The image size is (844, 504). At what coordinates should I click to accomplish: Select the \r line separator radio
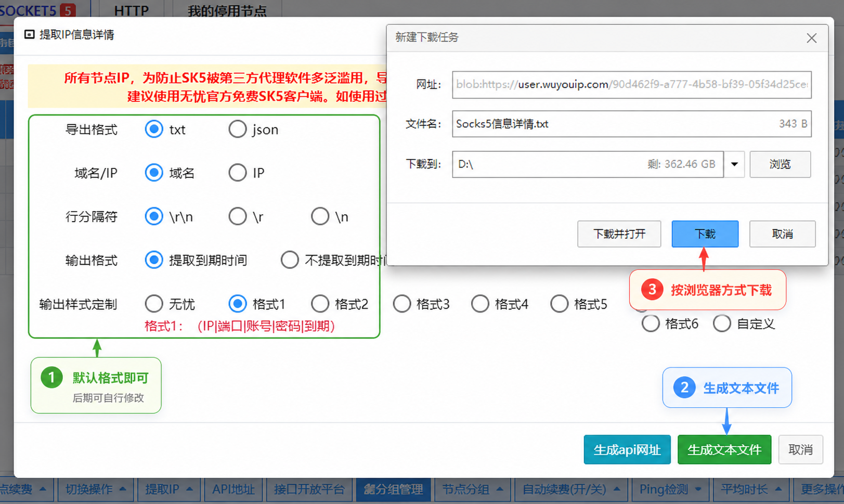(x=237, y=216)
